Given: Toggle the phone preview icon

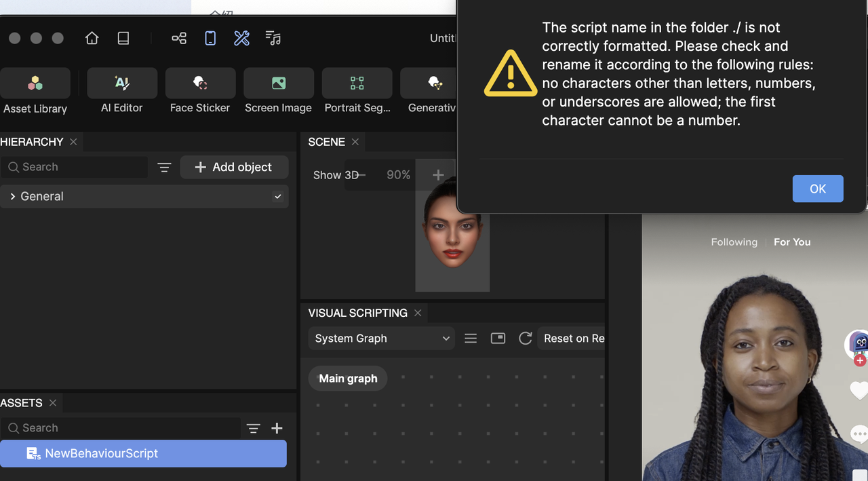Looking at the screenshot, I should 210,38.
